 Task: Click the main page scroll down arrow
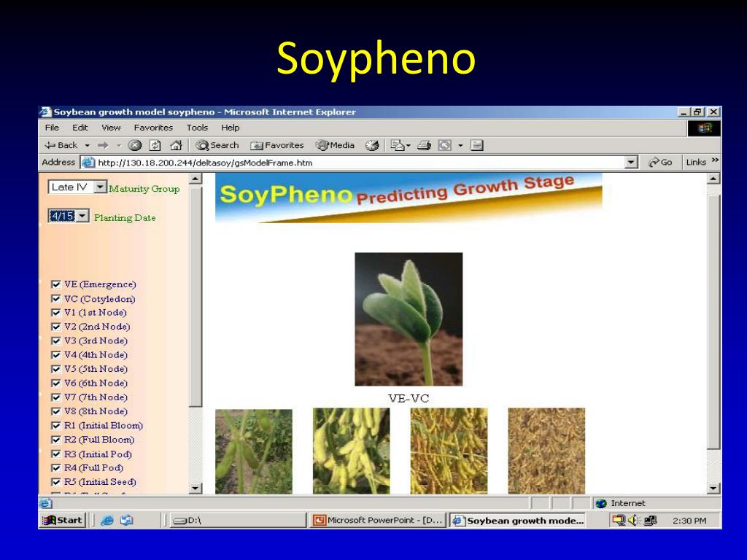tap(713, 488)
